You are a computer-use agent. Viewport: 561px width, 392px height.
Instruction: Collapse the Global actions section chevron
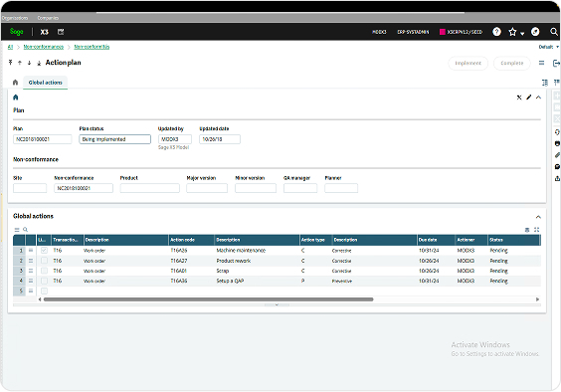(x=538, y=217)
